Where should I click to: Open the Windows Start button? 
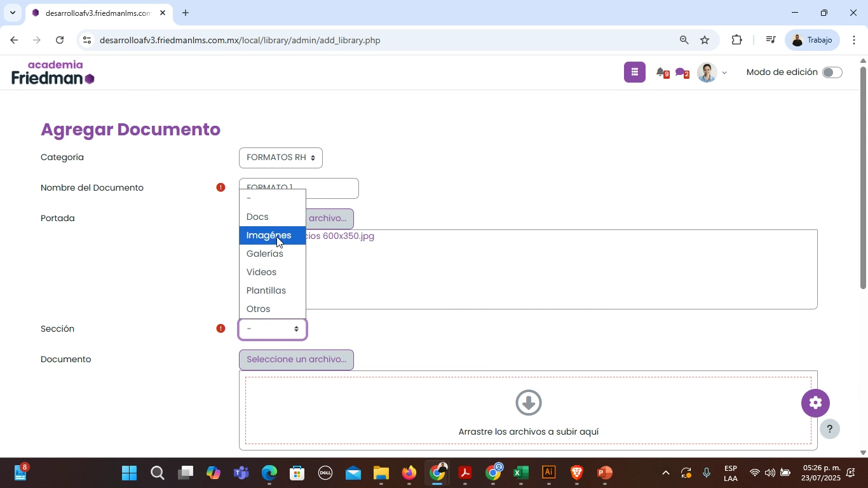point(130,473)
